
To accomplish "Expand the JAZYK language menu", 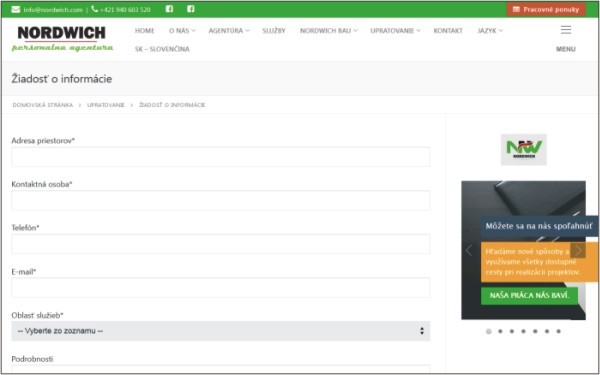I will point(490,31).
